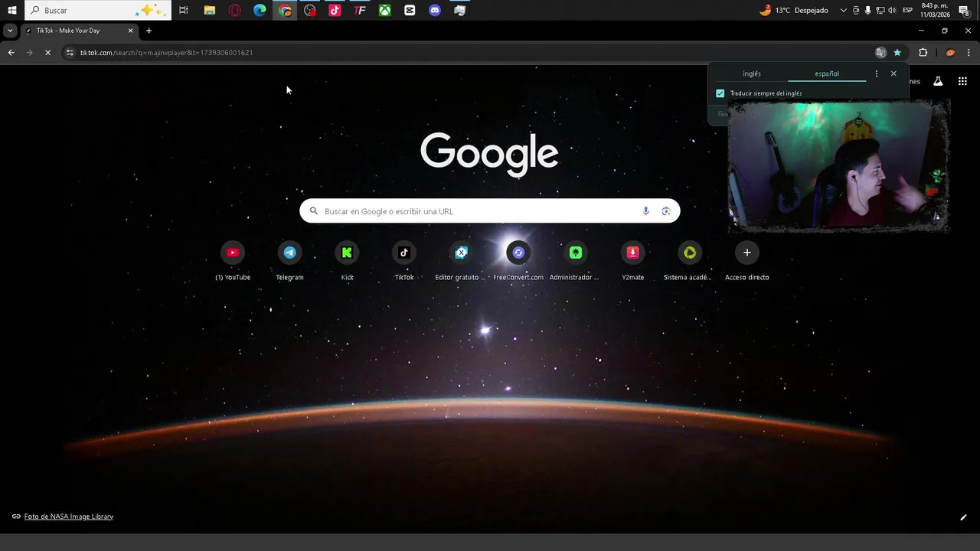Image resolution: width=980 pixels, height=551 pixels.
Task: Stop loading the page
Action: [x=47, y=53]
